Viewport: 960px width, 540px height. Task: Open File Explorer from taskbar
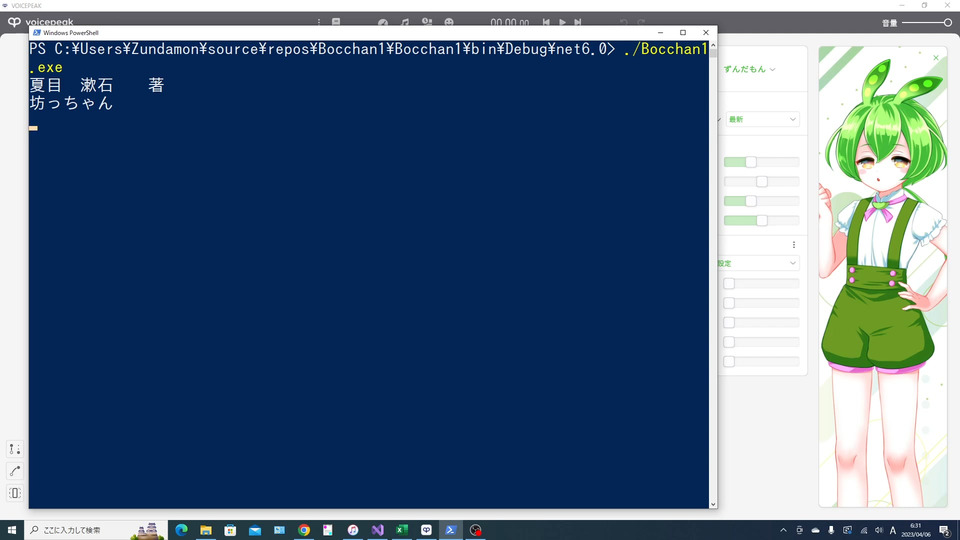pos(206,530)
